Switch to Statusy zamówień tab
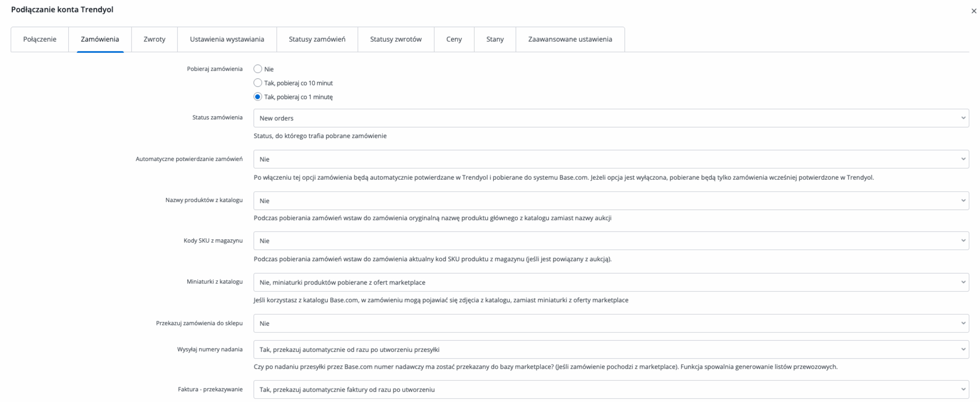980x402 pixels. point(317,39)
